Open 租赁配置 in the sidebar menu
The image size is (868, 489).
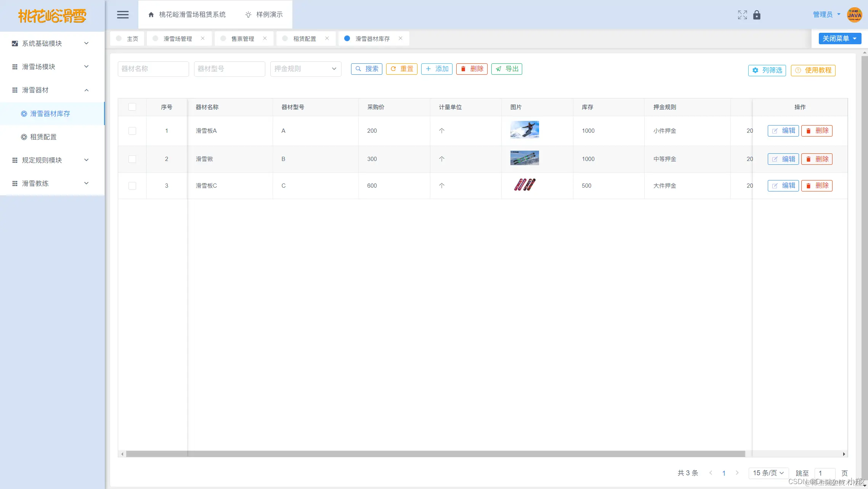(43, 137)
